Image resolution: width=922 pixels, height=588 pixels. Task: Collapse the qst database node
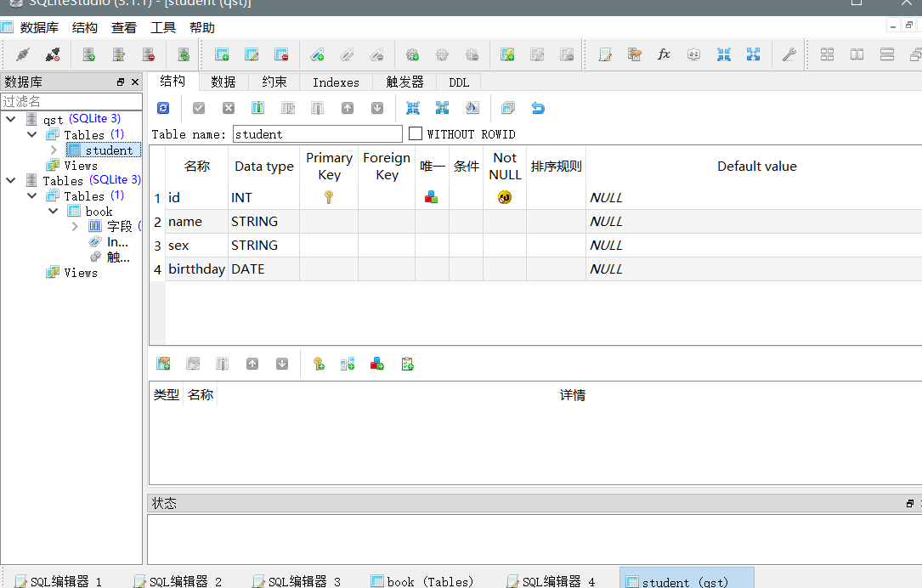coord(10,119)
